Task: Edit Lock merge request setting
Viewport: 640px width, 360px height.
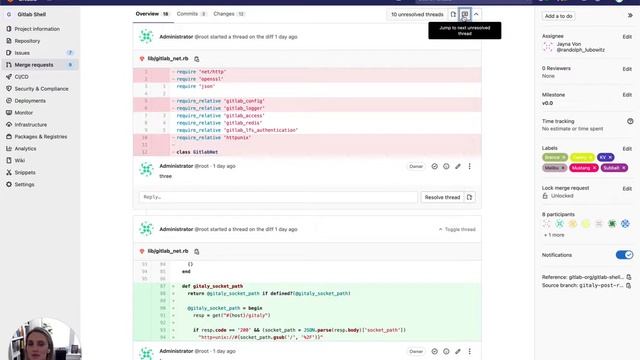Action: point(627,189)
